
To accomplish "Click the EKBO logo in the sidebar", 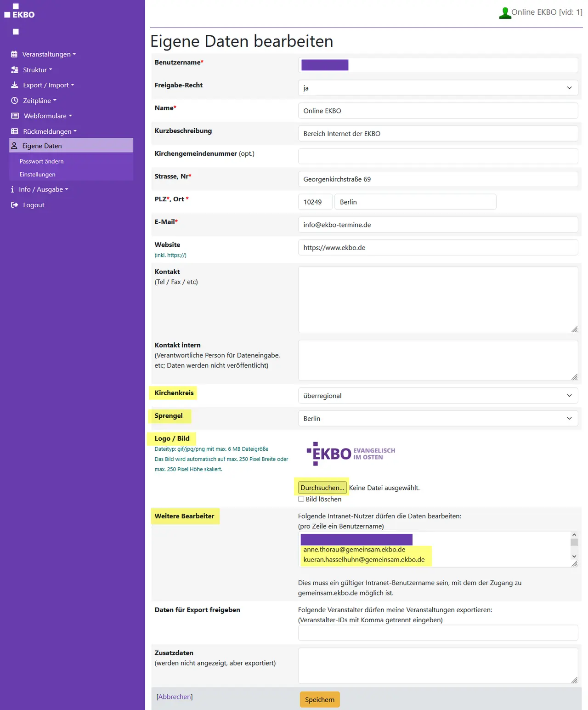I will [19, 11].
